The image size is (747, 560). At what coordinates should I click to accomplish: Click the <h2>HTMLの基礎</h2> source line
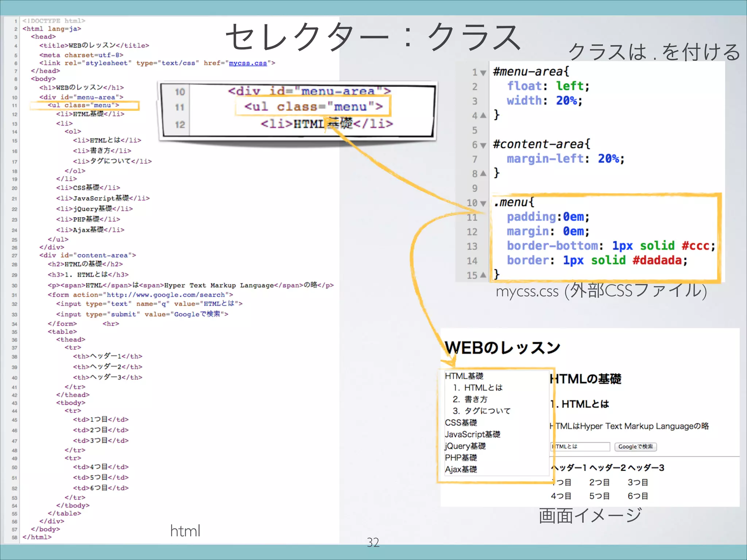85,264
